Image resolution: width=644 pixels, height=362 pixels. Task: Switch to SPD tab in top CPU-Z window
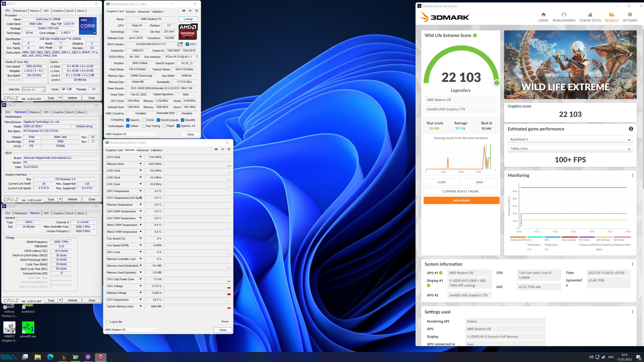coord(46,11)
